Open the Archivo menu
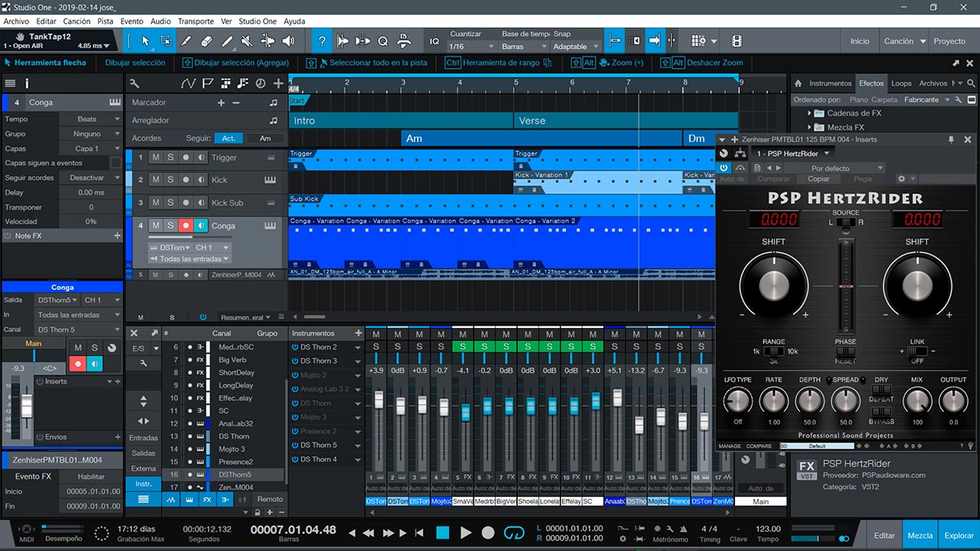The width and height of the screenshot is (980, 551). tap(16, 21)
